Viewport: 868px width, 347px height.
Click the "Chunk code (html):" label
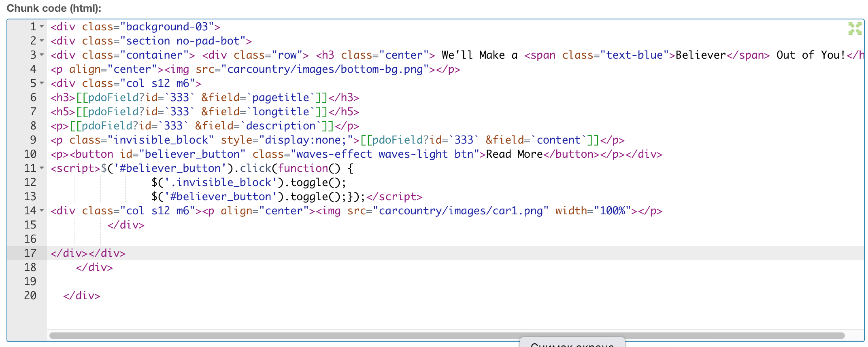54,8
